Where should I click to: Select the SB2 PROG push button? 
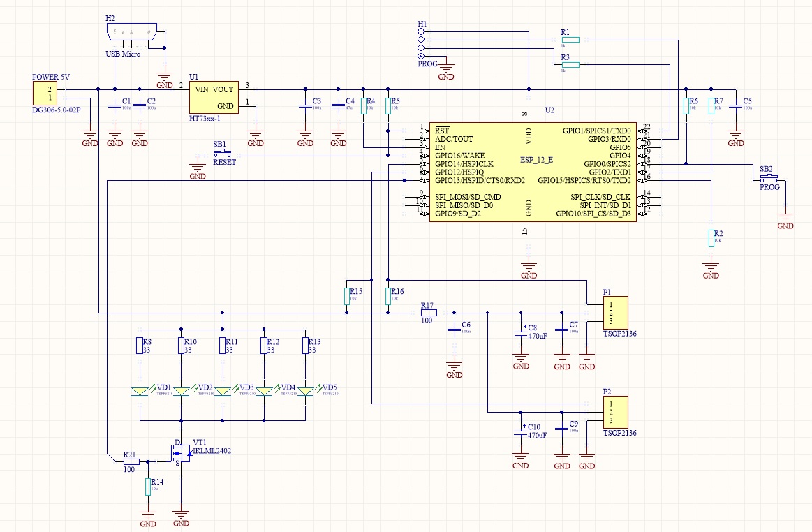click(769, 179)
